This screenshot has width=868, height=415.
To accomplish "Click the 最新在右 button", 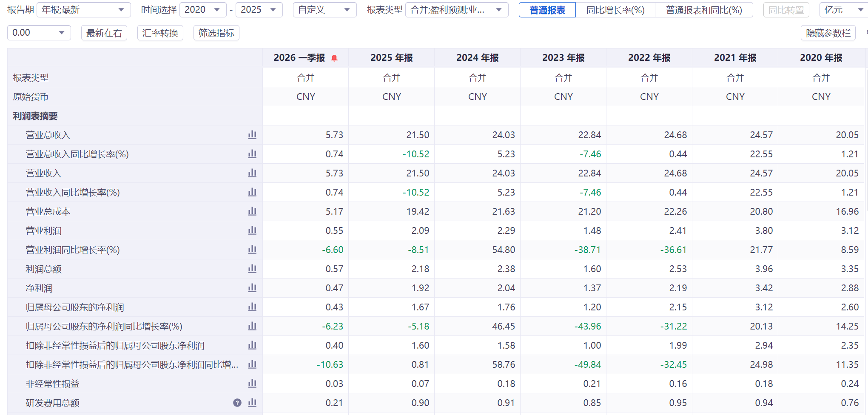I will point(104,33).
